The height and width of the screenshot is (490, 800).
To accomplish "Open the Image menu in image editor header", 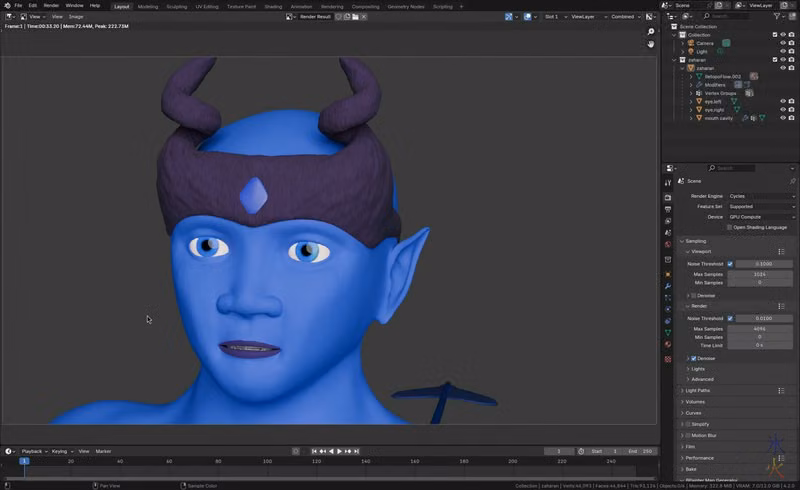I will [x=76, y=17].
